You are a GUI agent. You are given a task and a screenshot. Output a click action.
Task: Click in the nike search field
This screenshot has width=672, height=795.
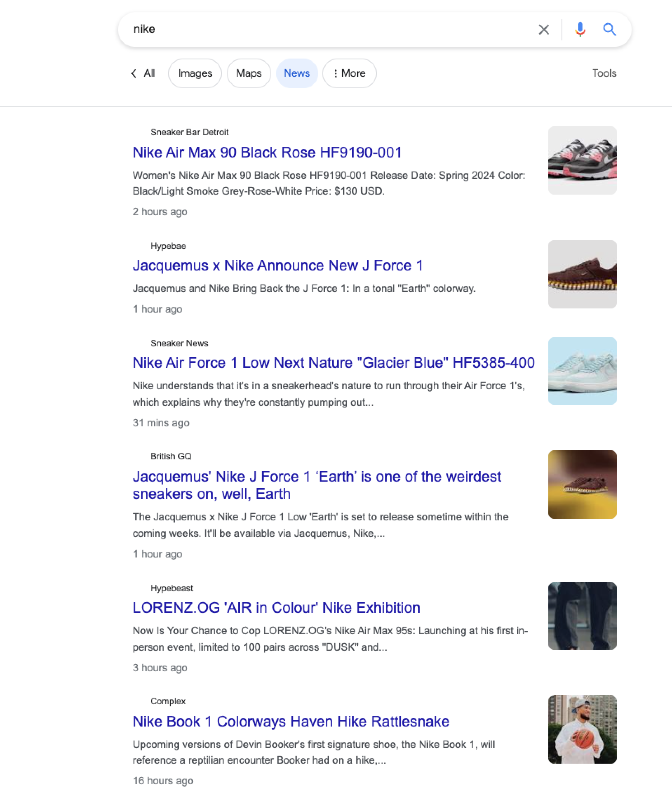tap(330, 29)
